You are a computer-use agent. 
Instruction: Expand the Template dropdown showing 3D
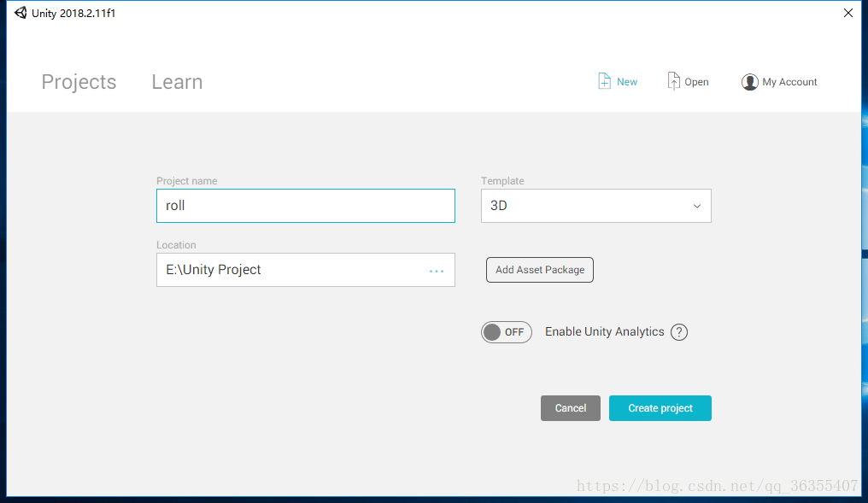pos(595,206)
